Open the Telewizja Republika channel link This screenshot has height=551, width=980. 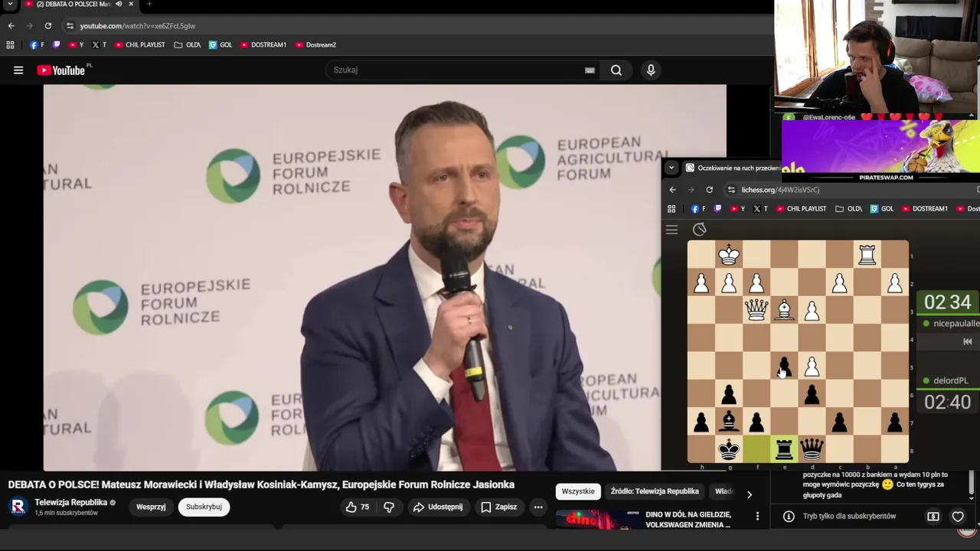click(70, 503)
